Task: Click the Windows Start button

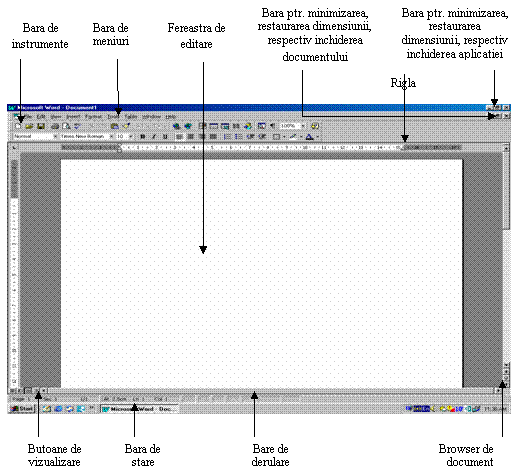Action: 22,409
